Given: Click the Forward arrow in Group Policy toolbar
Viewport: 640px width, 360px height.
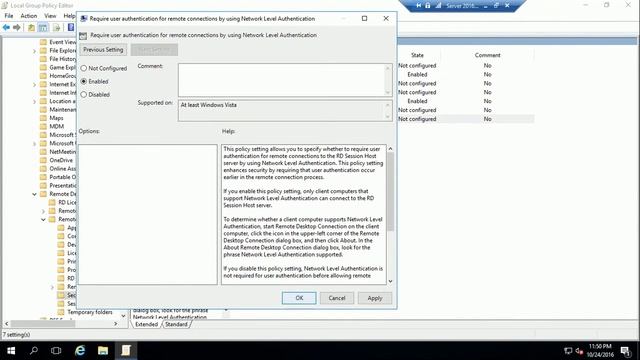Looking at the screenshot, I should point(17,27).
